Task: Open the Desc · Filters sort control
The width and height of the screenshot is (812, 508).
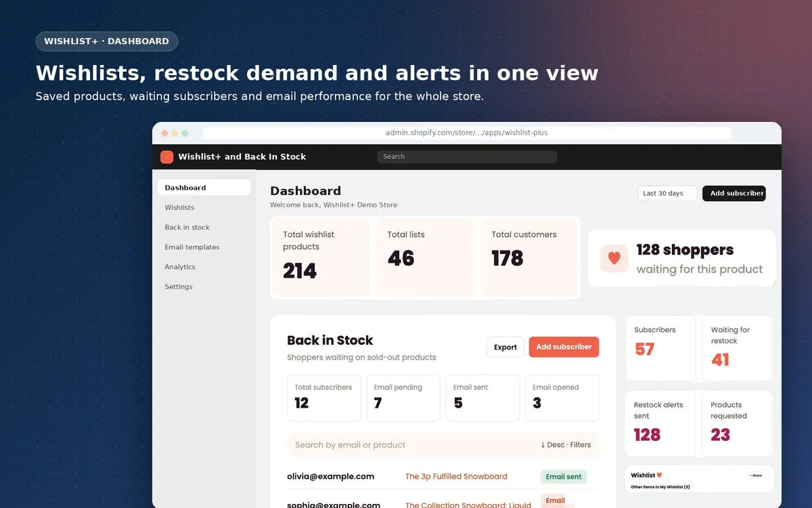Action: 566,445
